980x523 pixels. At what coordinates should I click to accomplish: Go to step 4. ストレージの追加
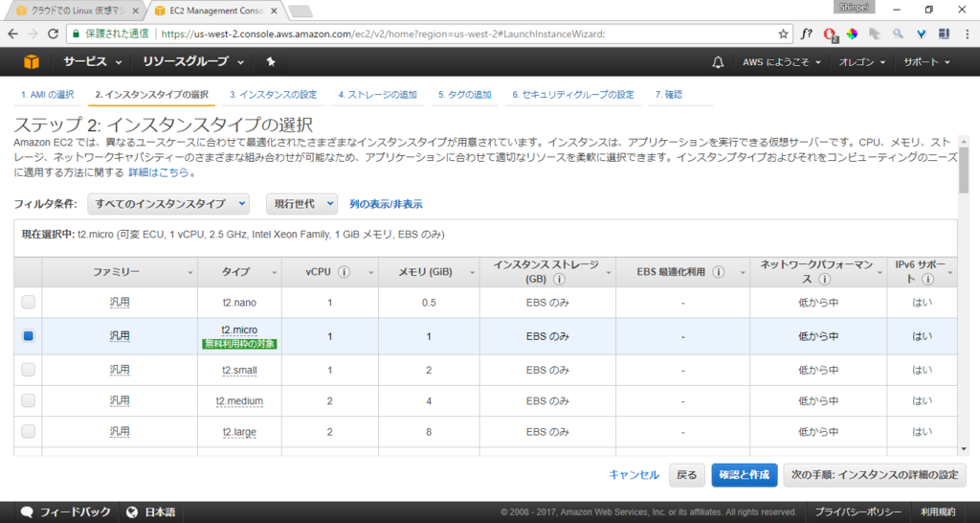377,95
